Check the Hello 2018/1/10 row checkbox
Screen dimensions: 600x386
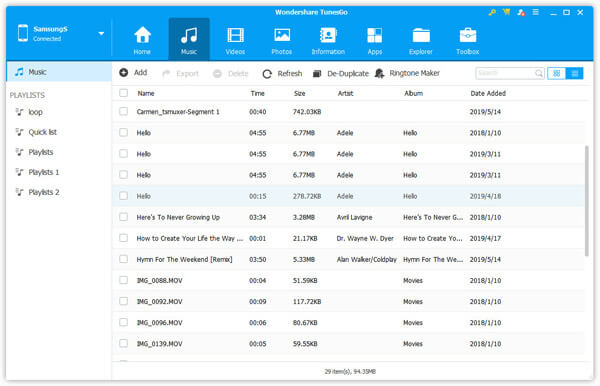click(124, 132)
